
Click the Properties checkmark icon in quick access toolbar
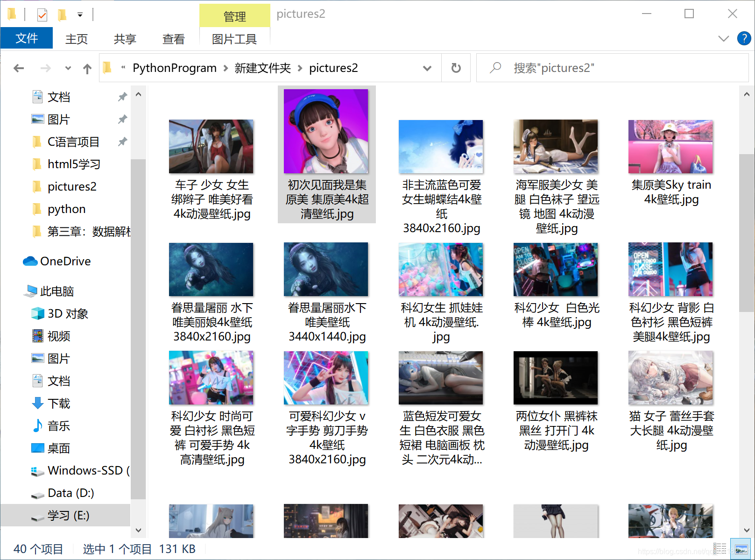point(42,15)
